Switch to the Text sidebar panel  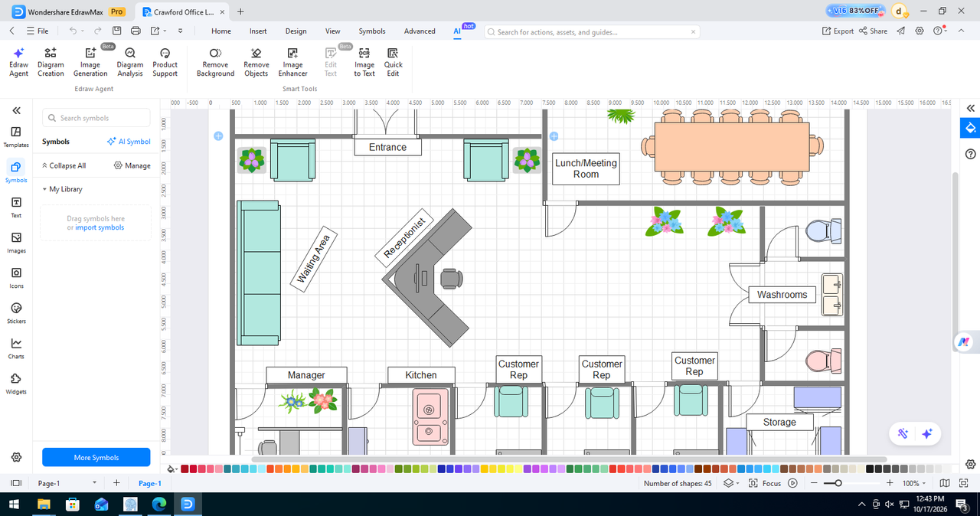16,207
